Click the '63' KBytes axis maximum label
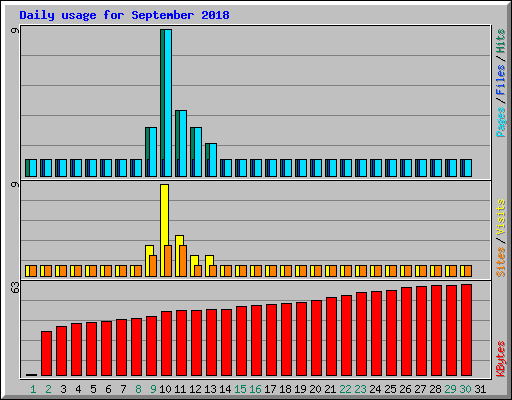Viewport: 512px width, 400px height. coord(15,287)
